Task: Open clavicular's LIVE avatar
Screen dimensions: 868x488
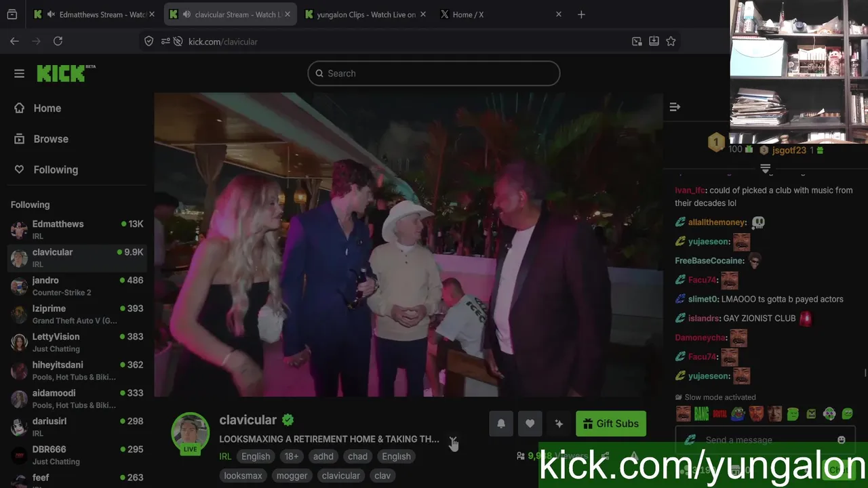Action: coord(191,433)
